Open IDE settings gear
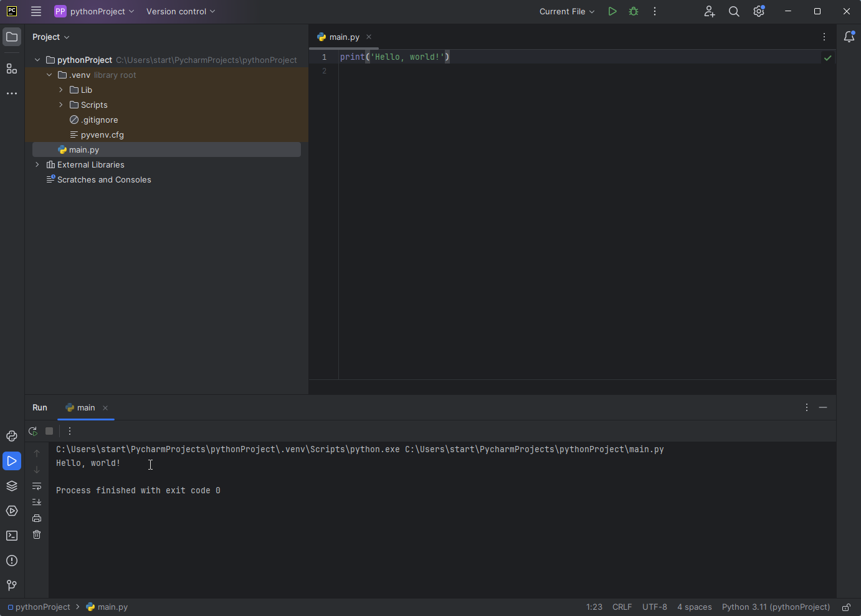The height and width of the screenshot is (616, 861). click(759, 11)
